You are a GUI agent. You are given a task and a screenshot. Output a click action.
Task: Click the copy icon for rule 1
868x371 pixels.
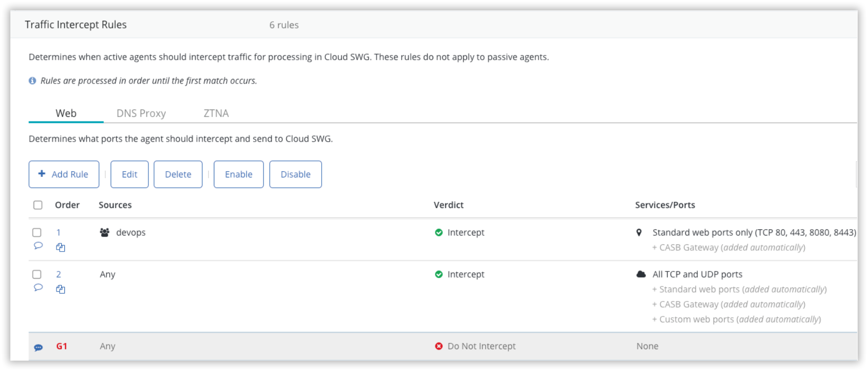61,248
